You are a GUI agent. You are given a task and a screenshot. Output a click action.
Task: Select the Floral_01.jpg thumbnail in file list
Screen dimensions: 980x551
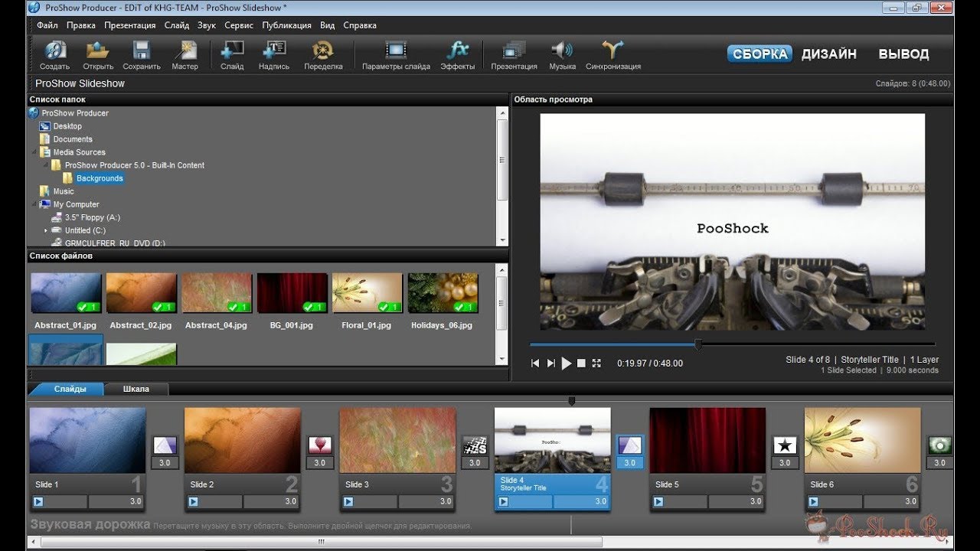point(367,294)
